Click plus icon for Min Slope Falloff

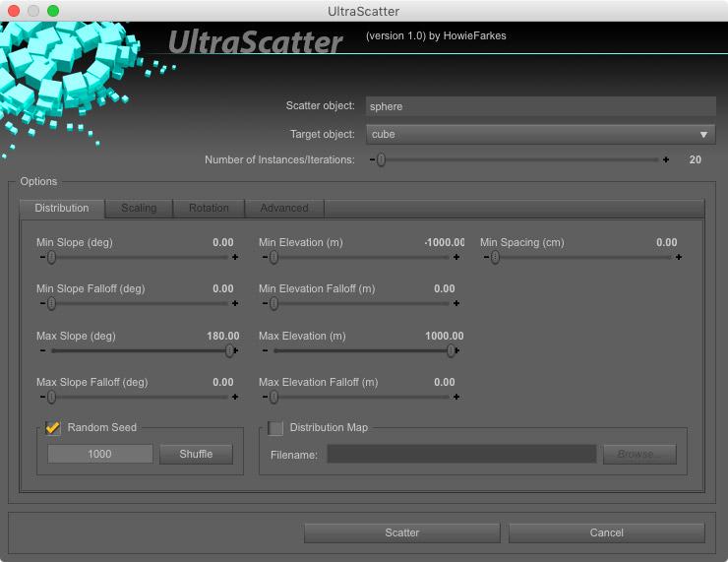[235, 303]
